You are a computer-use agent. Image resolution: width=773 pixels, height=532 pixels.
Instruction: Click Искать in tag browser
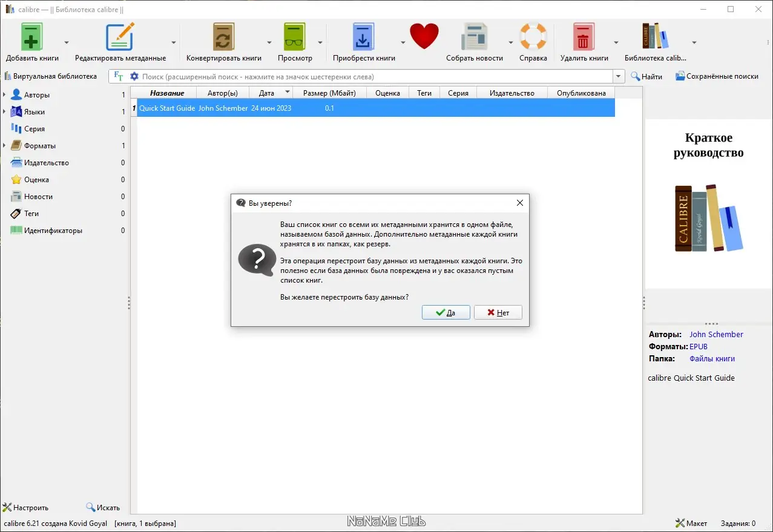(103, 508)
